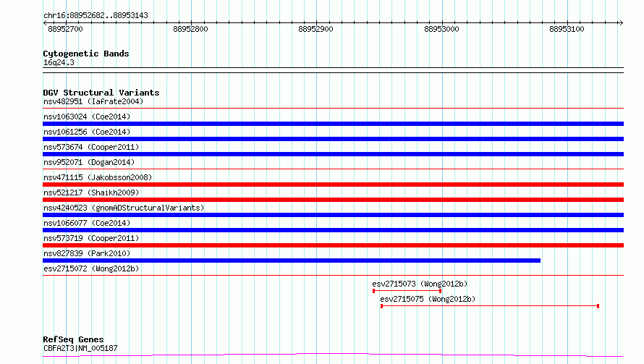644x364 pixels.
Task: Click the blue bar under nsv4240523
Action: pos(333,215)
